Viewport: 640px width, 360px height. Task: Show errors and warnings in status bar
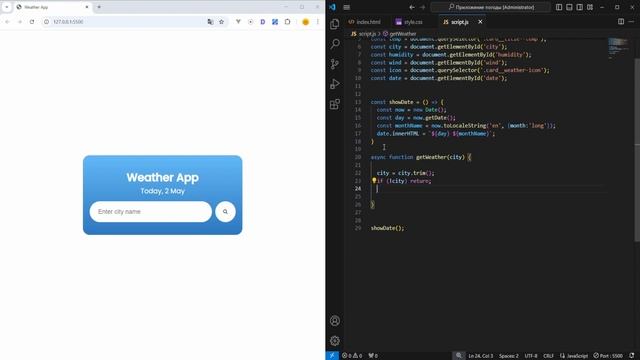352,356
